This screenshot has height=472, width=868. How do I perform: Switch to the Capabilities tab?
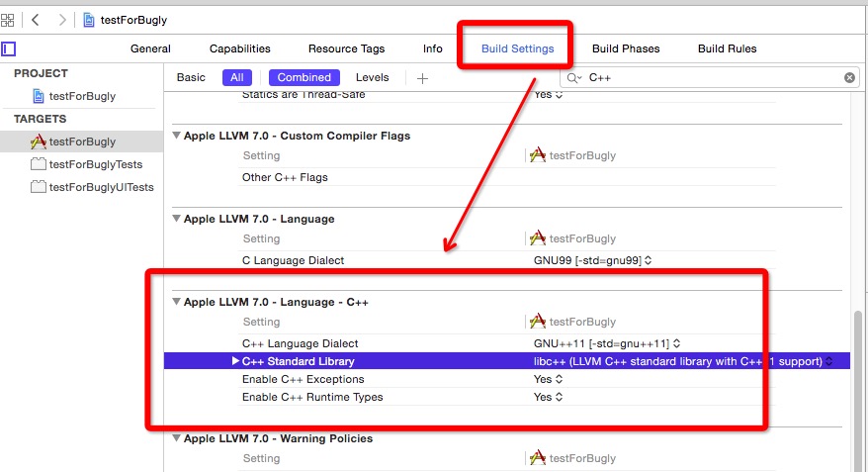239,48
